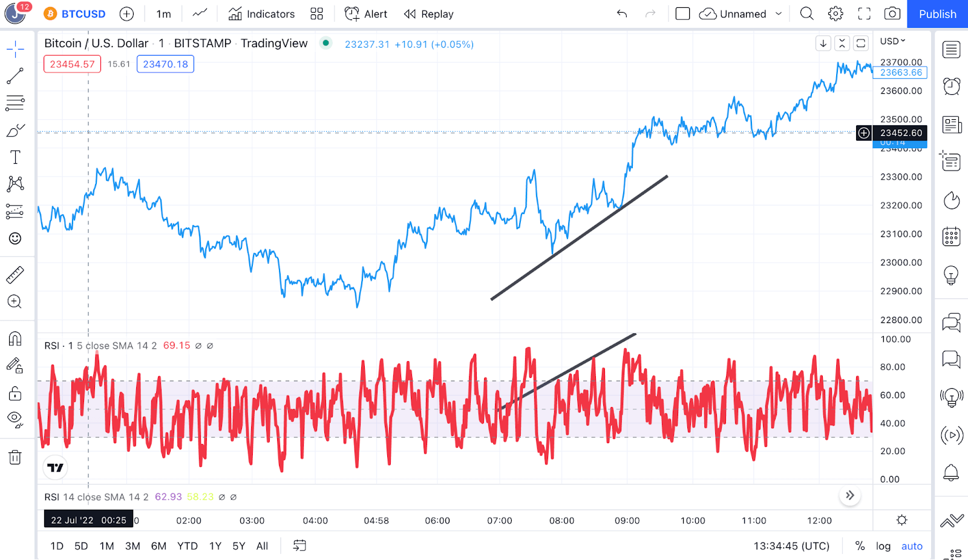Toggle hide all drawings eye icon
The width and height of the screenshot is (968, 560).
tap(15, 419)
